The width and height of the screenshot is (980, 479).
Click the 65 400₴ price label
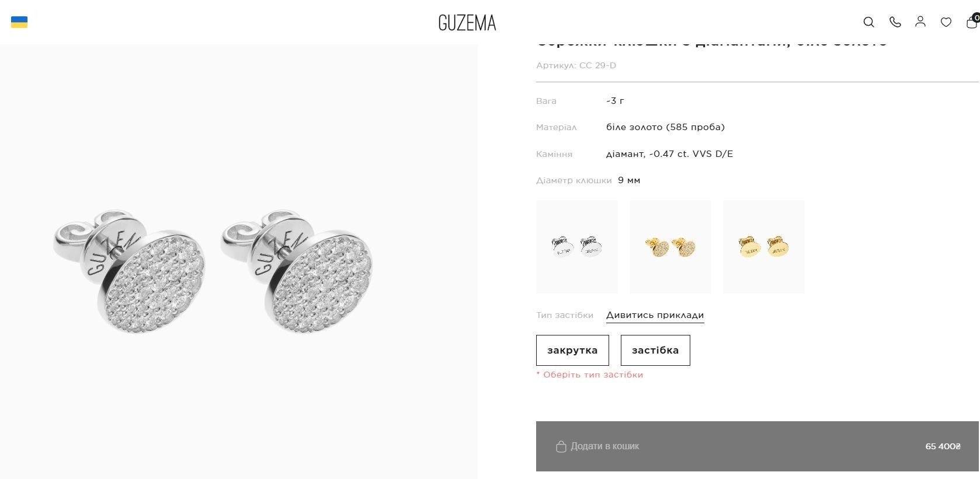click(943, 446)
